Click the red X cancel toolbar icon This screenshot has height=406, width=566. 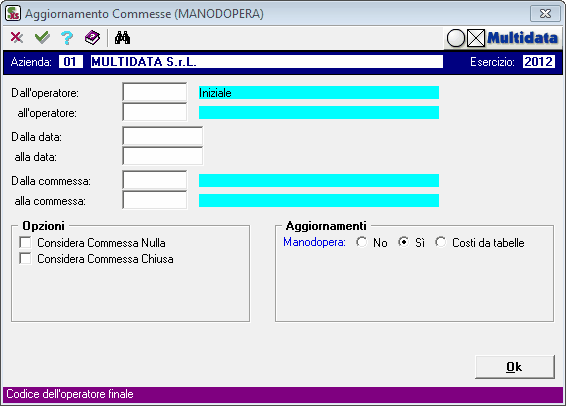(17, 38)
